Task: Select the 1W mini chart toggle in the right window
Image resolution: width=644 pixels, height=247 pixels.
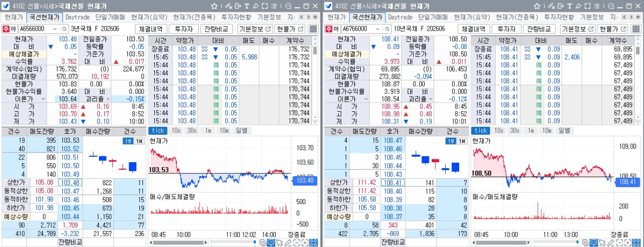Action: 450,141
